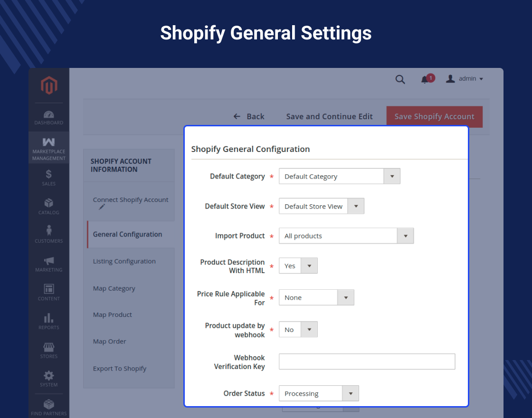Open the Default Store View dropdown

coord(322,206)
